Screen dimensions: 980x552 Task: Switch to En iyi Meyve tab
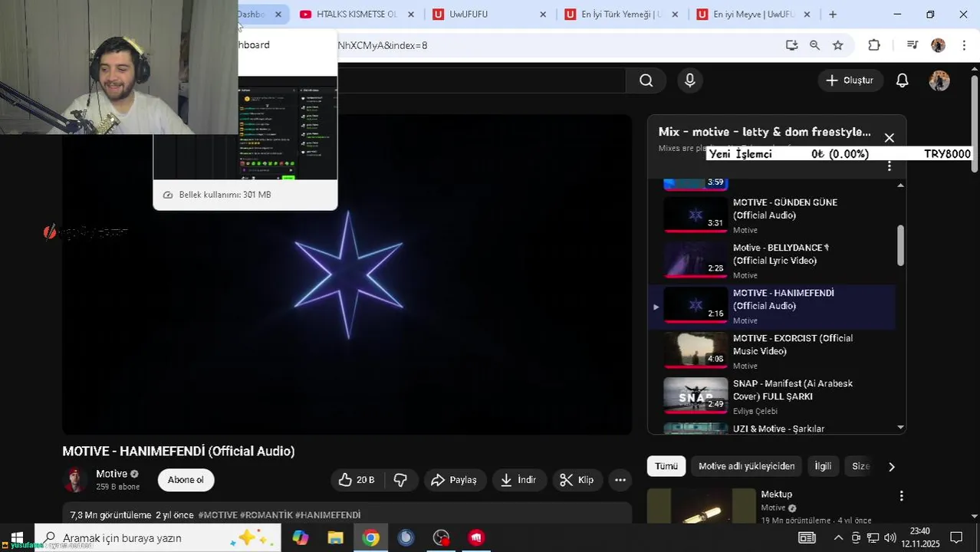pos(753,14)
